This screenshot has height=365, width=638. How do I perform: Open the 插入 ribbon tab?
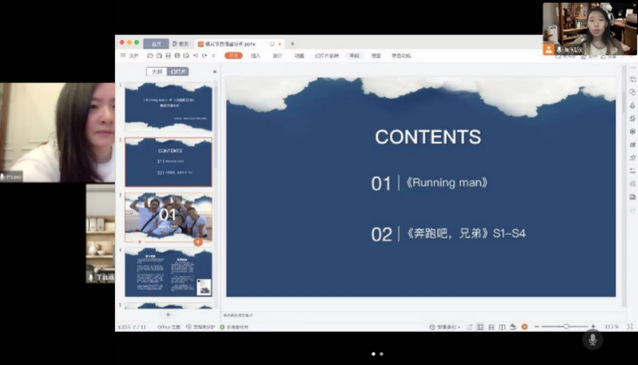[256, 56]
